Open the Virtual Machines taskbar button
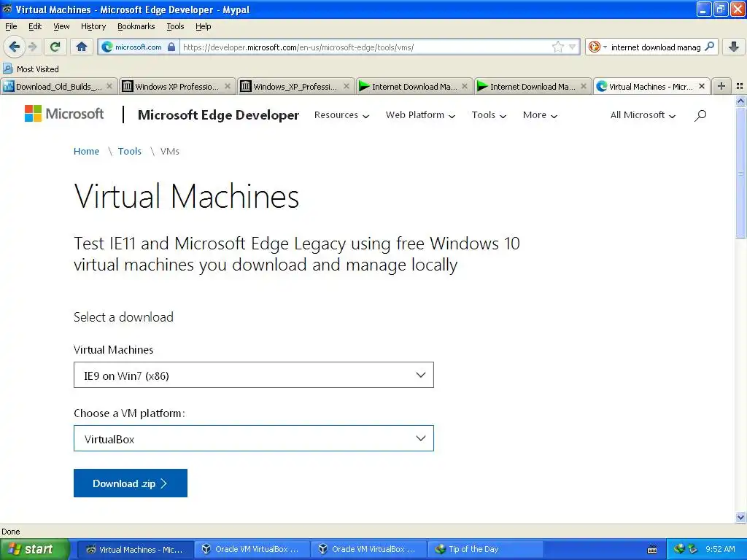The image size is (747, 560). 135,549
